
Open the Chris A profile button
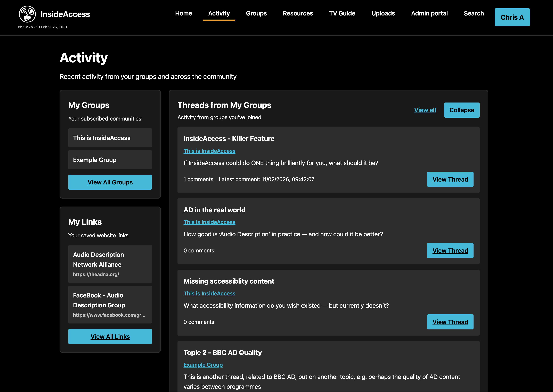click(512, 17)
